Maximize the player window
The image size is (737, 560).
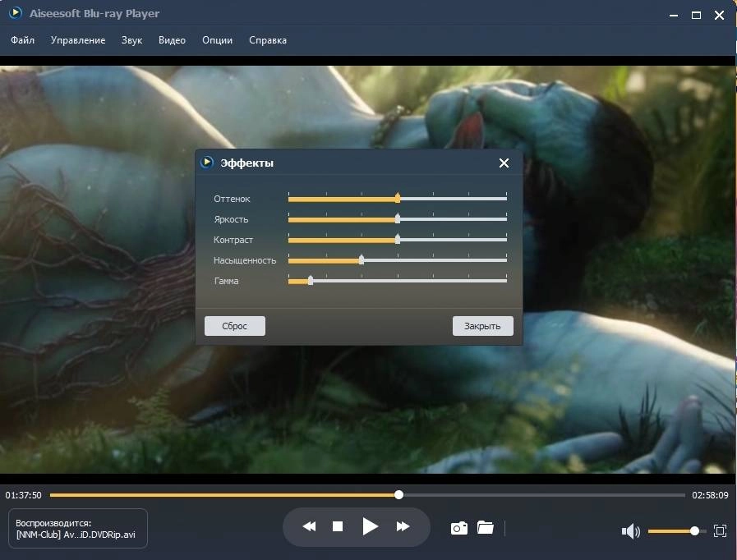point(696,15)
